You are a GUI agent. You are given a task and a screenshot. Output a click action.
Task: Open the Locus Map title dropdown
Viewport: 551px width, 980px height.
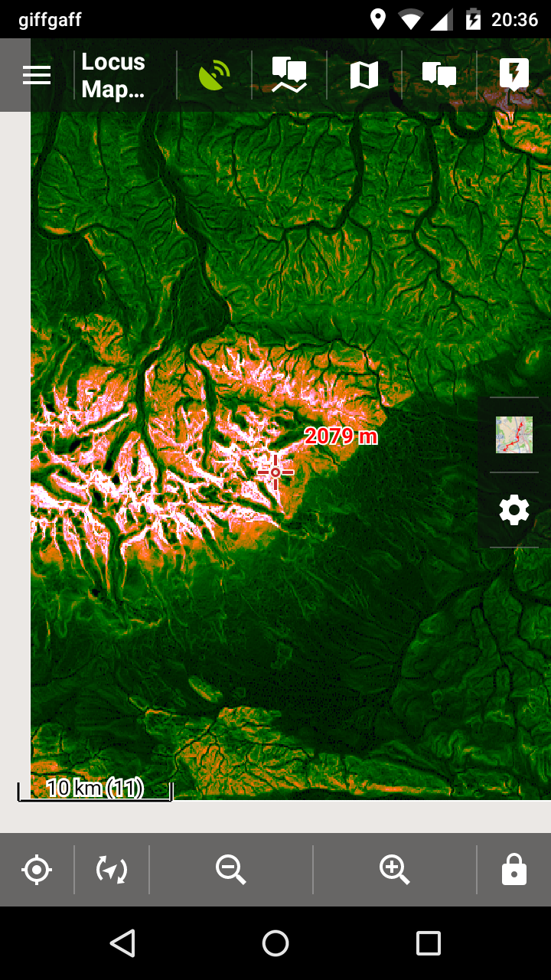click(x=113, y=75)
